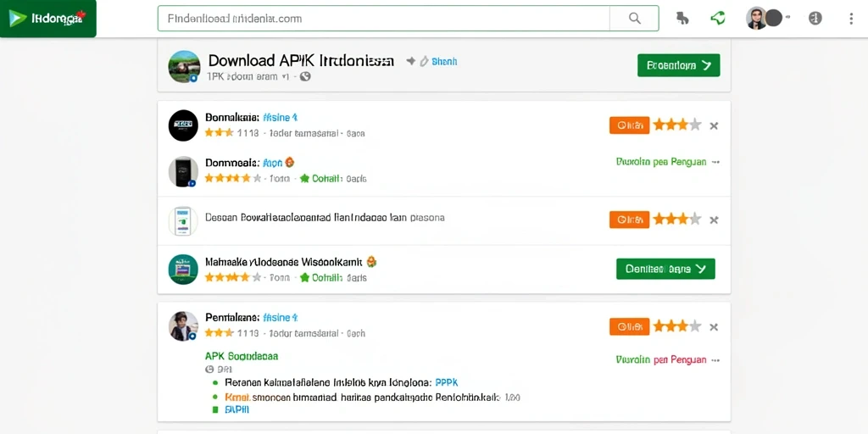Click the blue SIPIII link in the third bullet
The height and width of the screenshot is (434, 868).
click(x=237, y=410)
